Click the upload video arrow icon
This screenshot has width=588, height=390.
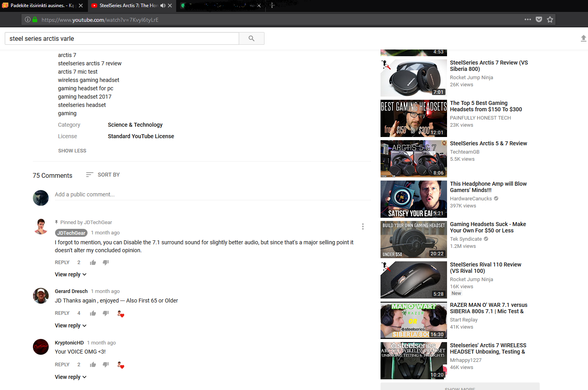point(583,38)
